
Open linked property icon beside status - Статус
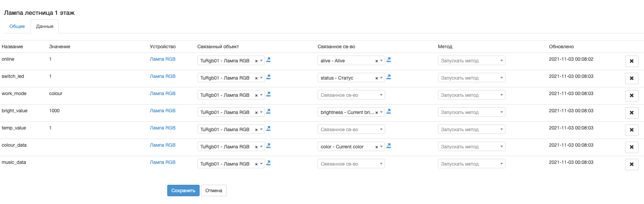point(388,77)
